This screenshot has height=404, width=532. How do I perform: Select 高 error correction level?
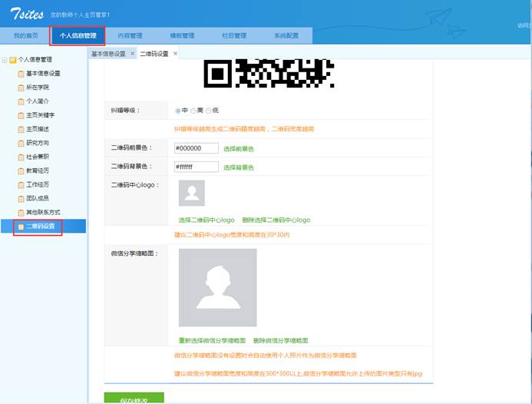[193, 111]
